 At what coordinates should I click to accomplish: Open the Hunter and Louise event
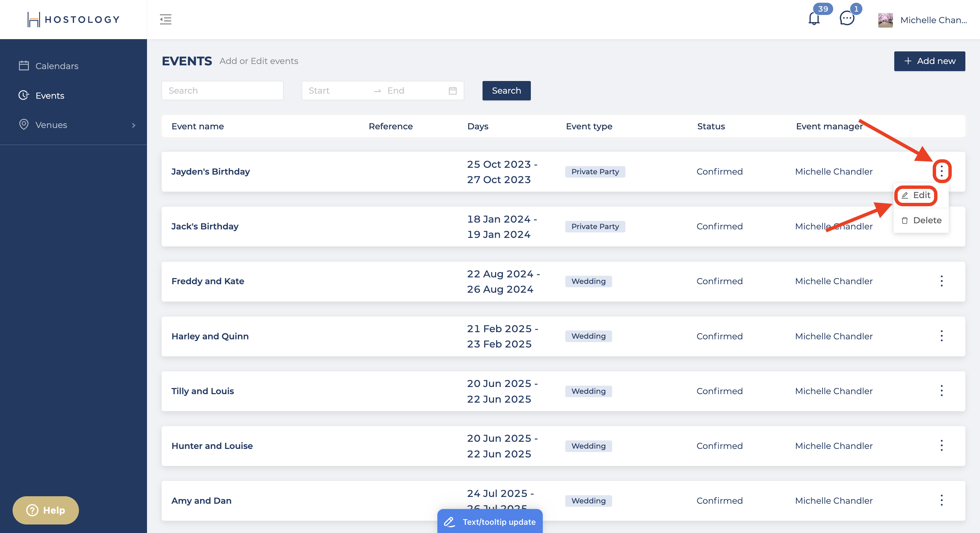pos(212,446)
